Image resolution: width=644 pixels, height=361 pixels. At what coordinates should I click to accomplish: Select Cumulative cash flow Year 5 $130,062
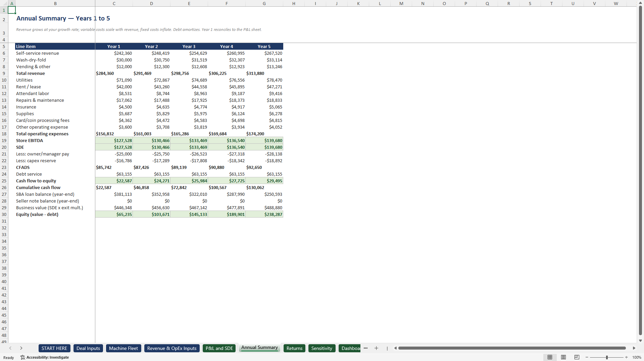click(264, 187)
